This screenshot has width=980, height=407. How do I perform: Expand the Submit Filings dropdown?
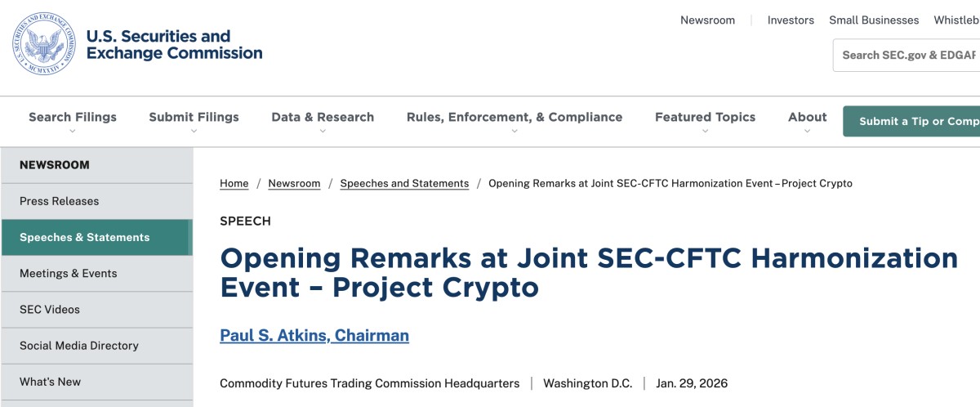click(194, 119)
